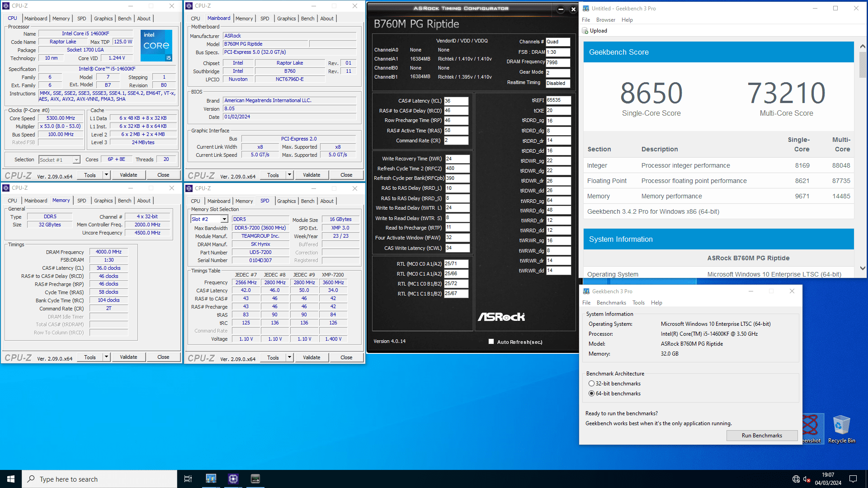The width and height of the screenshot is (868, 488).
Task: Open the notification center icon
Action: pyautogui.click(x=853, y=479)
